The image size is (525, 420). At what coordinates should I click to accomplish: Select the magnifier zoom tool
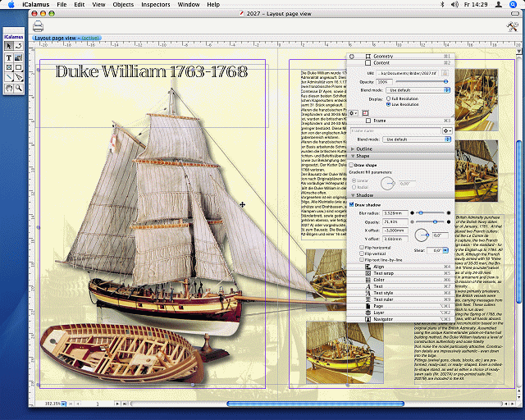pyautogui.click(x=18, y=86)
